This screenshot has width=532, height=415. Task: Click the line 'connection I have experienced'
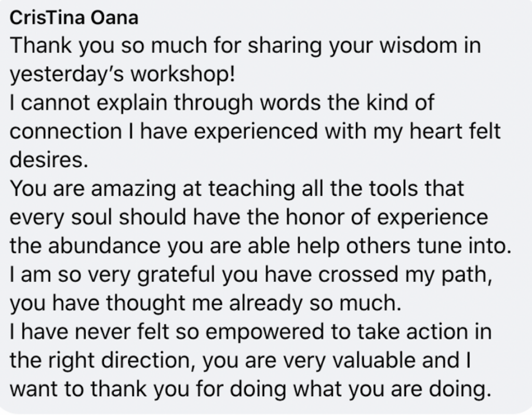point(255,131)
